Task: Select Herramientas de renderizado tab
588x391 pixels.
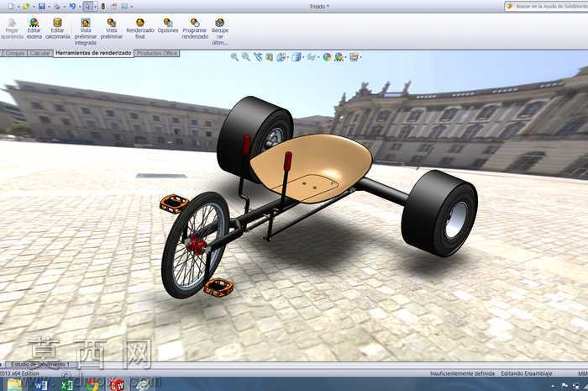Action: [x=93, y=53]
